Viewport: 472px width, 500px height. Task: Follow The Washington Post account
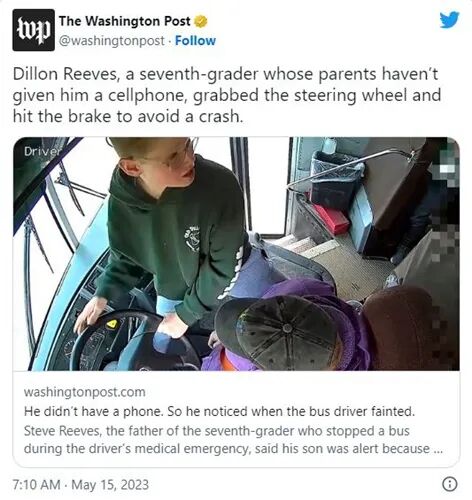[x=195, y=41]
